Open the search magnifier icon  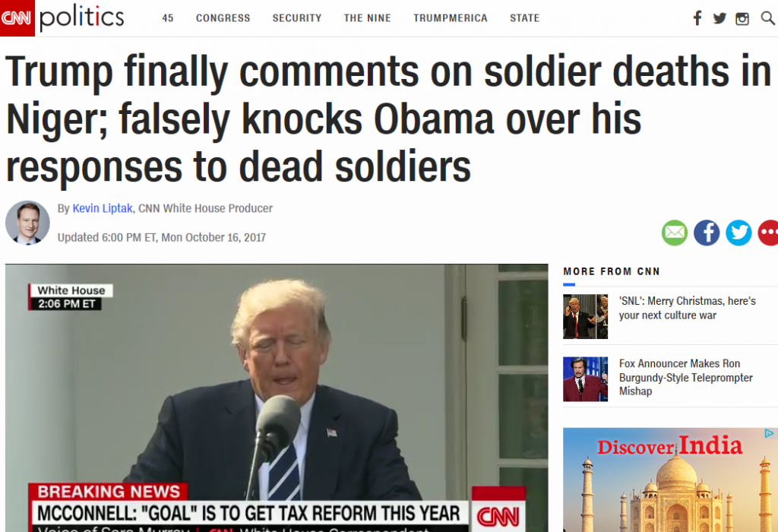click(767, 18)
